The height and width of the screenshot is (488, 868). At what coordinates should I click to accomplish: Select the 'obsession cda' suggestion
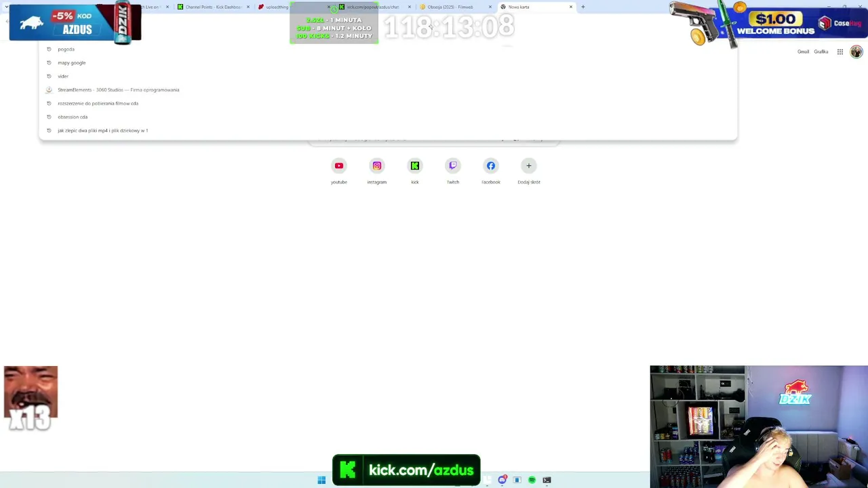(x=388, y=117)
